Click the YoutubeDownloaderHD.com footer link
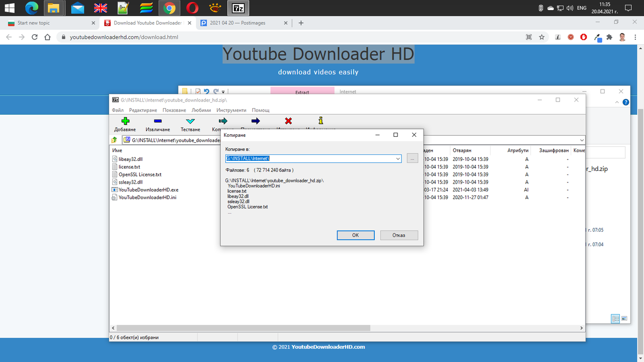The height and width of the screenshot is (362, 644). (x=328, y=347)
